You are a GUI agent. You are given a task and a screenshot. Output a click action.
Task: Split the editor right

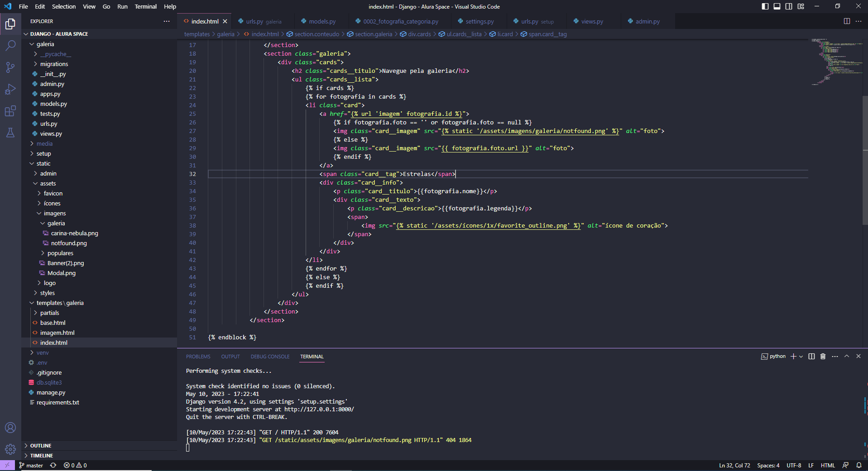pyautogui.click(x=847, y=21)
